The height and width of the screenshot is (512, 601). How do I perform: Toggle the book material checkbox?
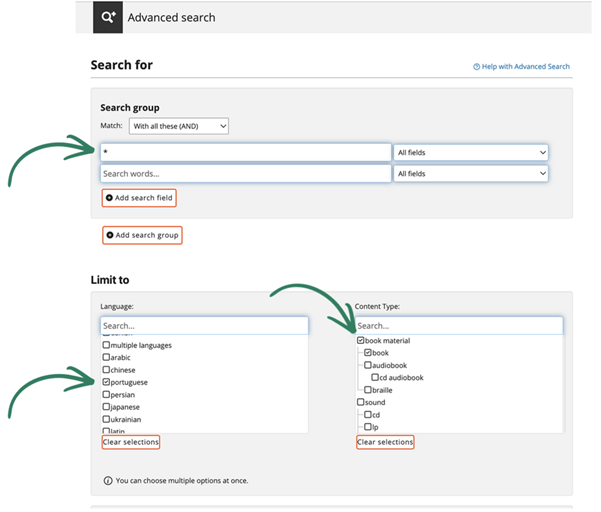(x=361, y=341)
